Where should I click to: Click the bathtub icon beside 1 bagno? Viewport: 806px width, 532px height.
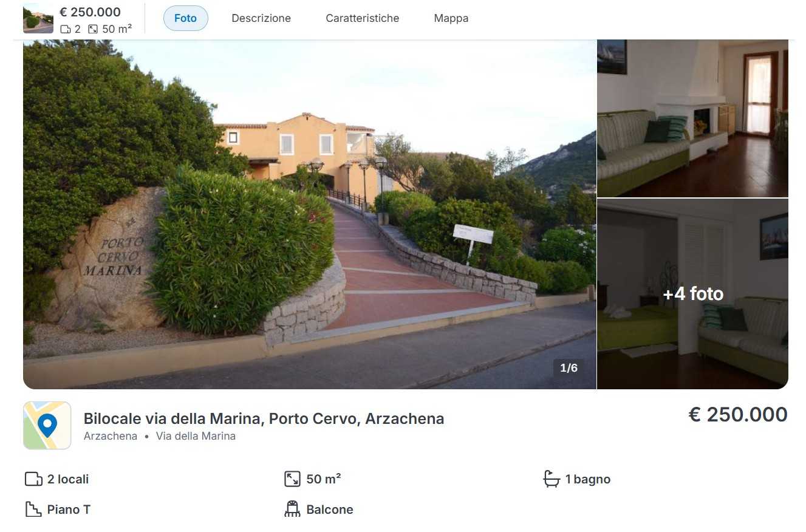tap(551, 479)
